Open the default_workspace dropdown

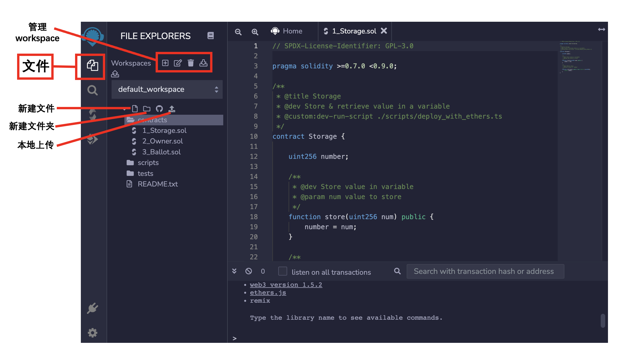[x=167, y=89]
